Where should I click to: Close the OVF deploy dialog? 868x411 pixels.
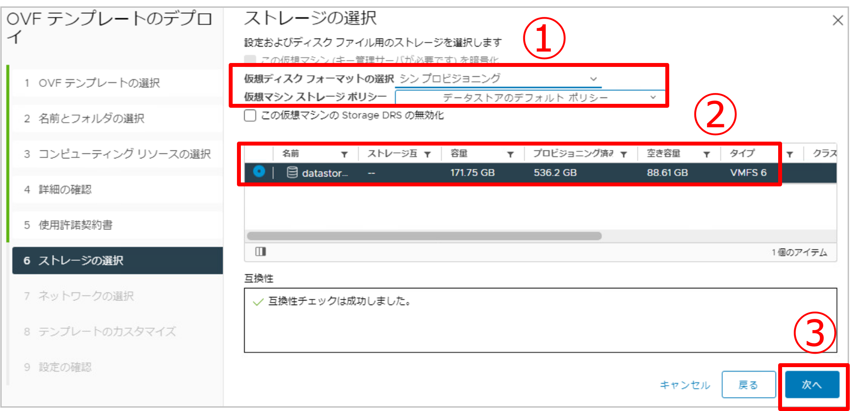coord(838,20)
